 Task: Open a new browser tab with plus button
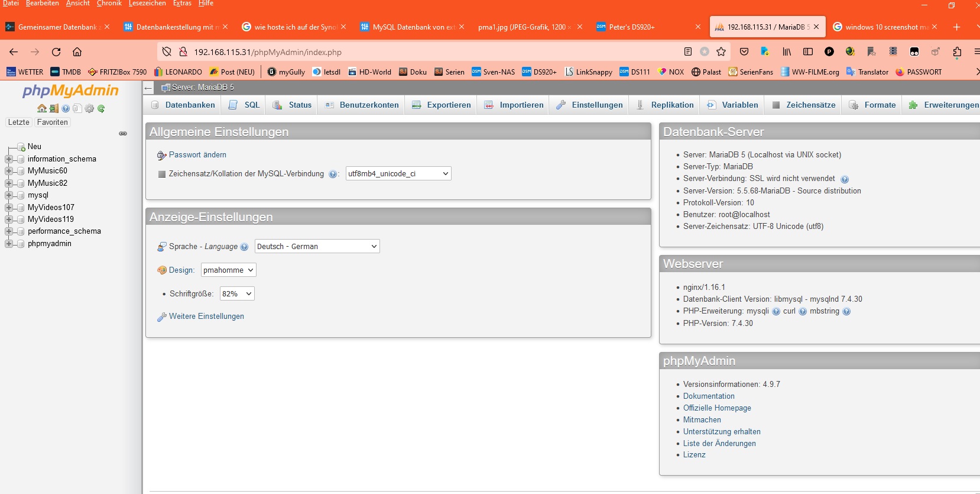(957, 27)
